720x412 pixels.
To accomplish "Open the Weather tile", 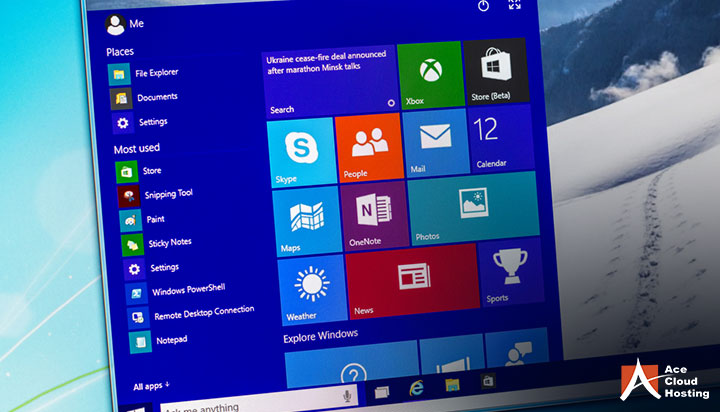I will point(310,289).
